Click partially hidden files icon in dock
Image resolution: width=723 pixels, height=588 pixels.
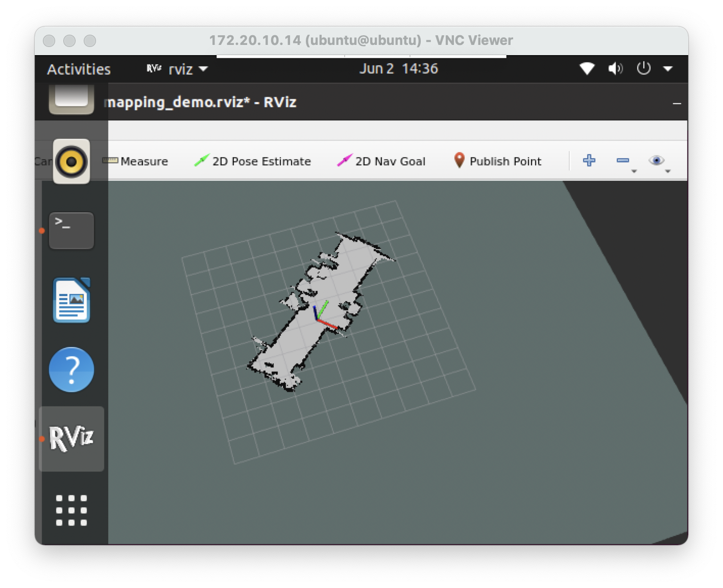71,100
